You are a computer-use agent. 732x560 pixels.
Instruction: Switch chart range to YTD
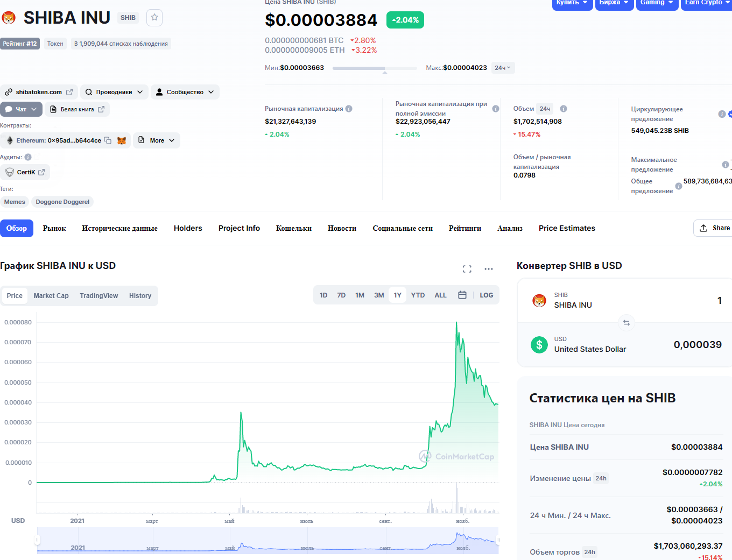pos(418,295)
